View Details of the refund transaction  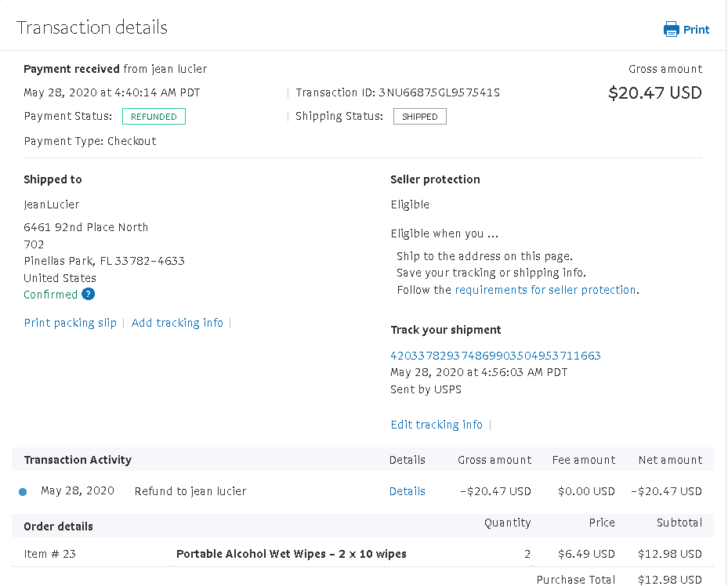point(407,491)
